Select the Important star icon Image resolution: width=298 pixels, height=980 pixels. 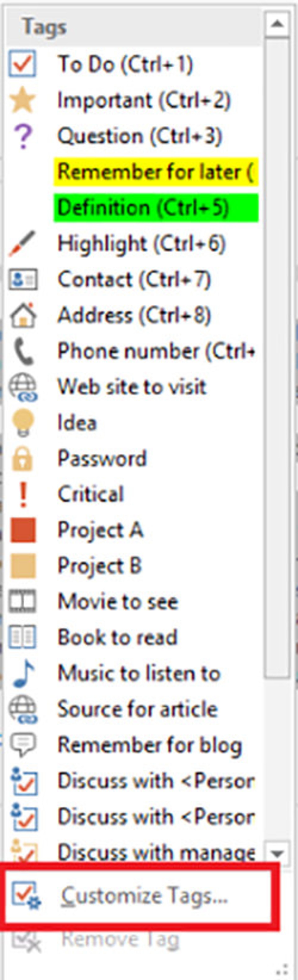[23, 100]
